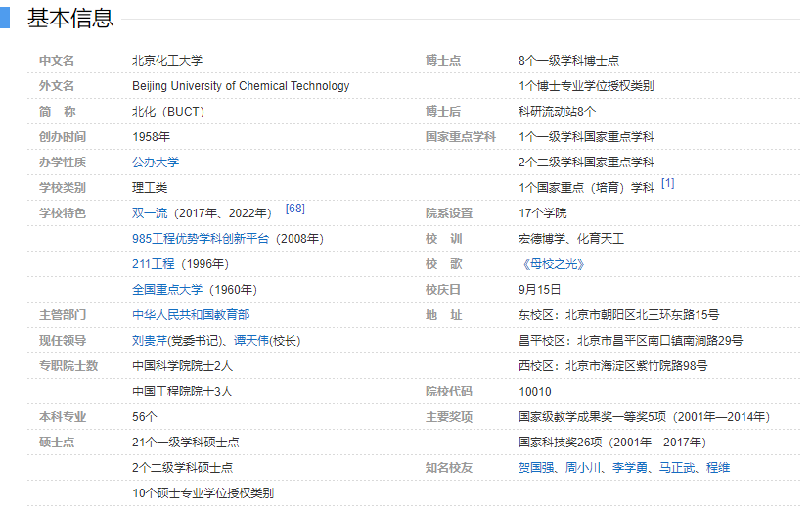Click the 双一流 link
Viewport: 812px width, 513px height.
150,213
